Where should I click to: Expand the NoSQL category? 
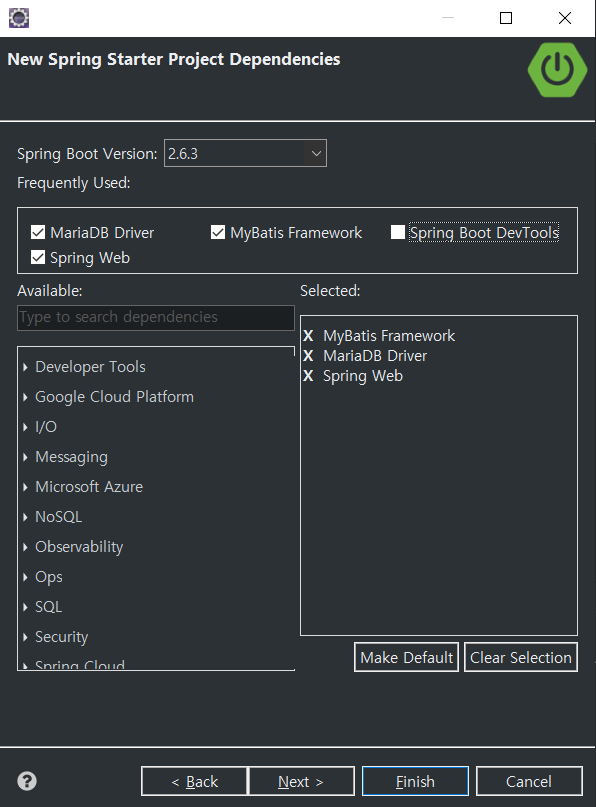coord(25,517)
